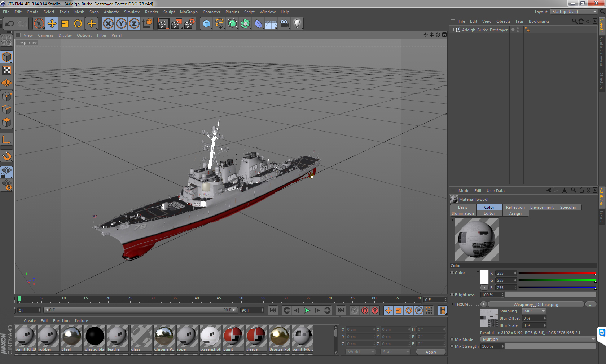Screen dimensions: 606x364
Task: Play the animation forward
Action: point(307,310)
